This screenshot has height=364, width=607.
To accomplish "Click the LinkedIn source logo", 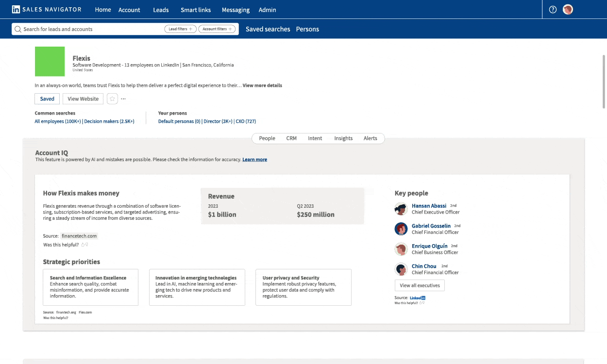I will 418,298.
